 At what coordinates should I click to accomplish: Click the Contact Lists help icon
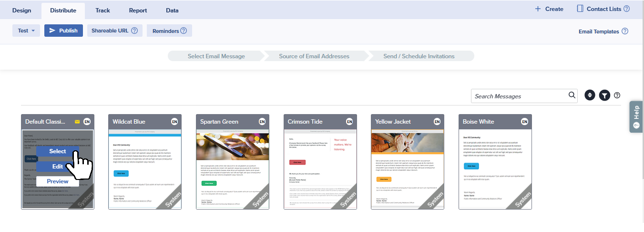point(626,9)
